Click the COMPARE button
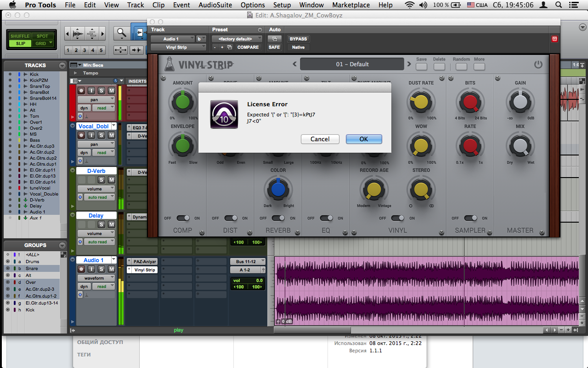This screenshot has width=588, height=368. tap(248, 47)
